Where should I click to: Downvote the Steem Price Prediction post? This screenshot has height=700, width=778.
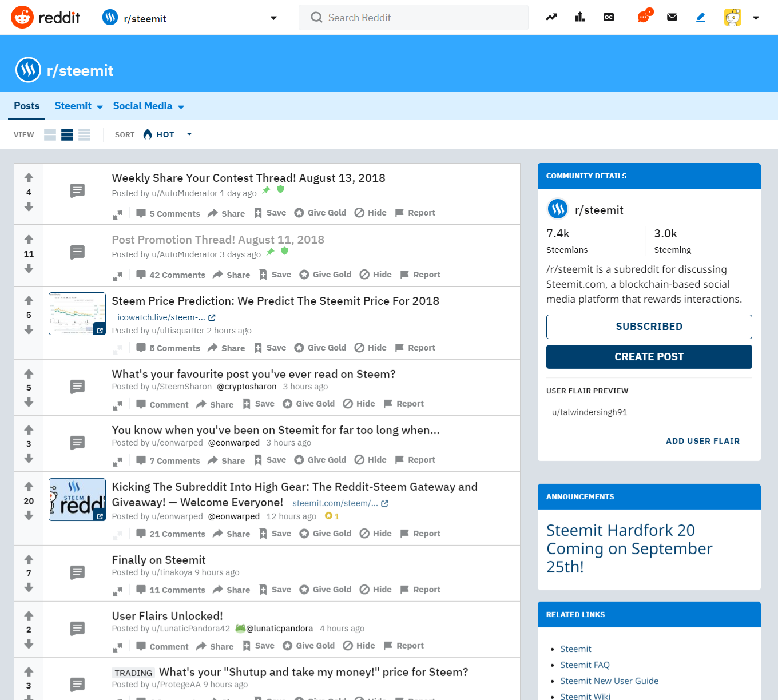tap(29, 329)
